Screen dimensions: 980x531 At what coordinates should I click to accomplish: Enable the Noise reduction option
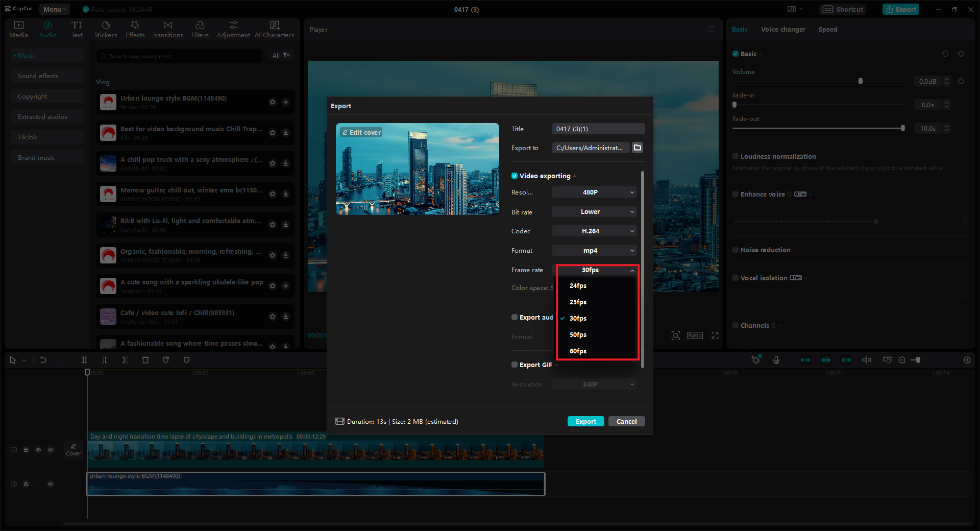point(735,250)
